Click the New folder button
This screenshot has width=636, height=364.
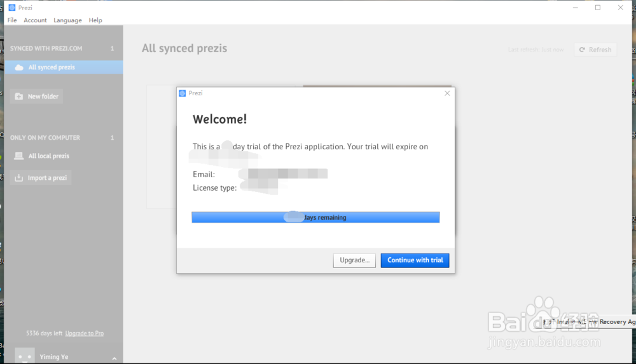pyautogui.click(x=36, y=97)
